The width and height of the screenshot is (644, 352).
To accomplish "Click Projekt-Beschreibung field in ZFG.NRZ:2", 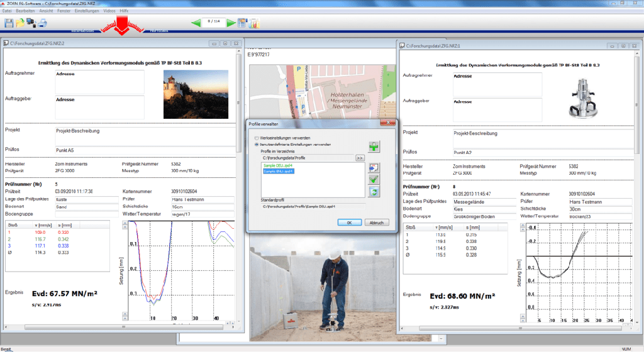I will 145,136.
